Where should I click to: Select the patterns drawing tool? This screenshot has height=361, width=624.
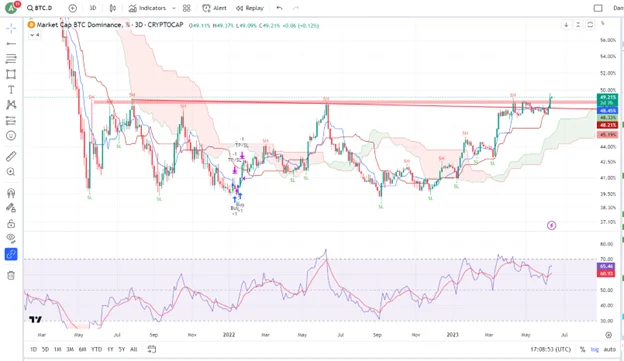pyautogui.click(x=11, y=105)
